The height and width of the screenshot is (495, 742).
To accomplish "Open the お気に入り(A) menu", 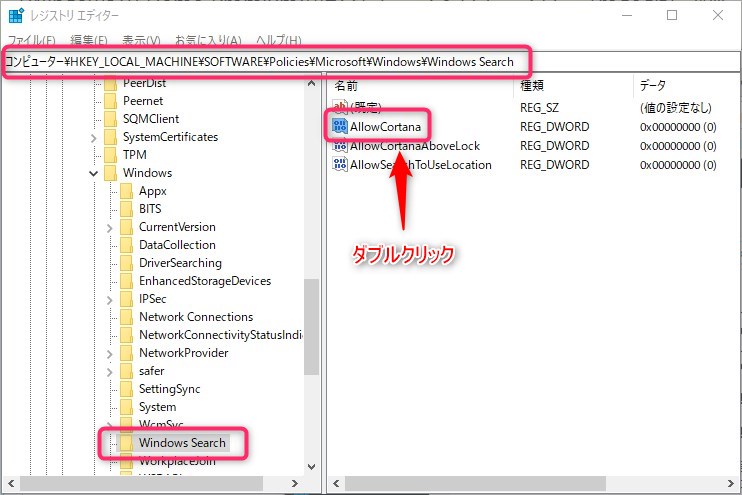I will [x=208, y=40].
